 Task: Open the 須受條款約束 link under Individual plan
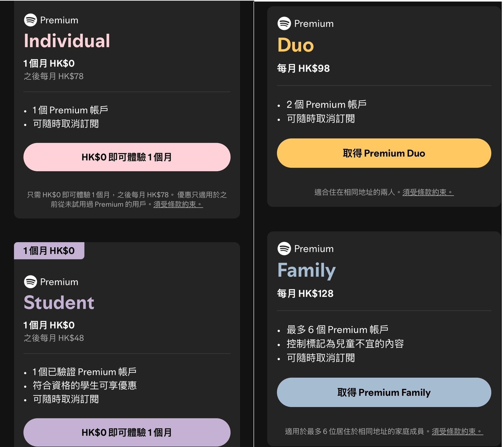click(177, 204)
